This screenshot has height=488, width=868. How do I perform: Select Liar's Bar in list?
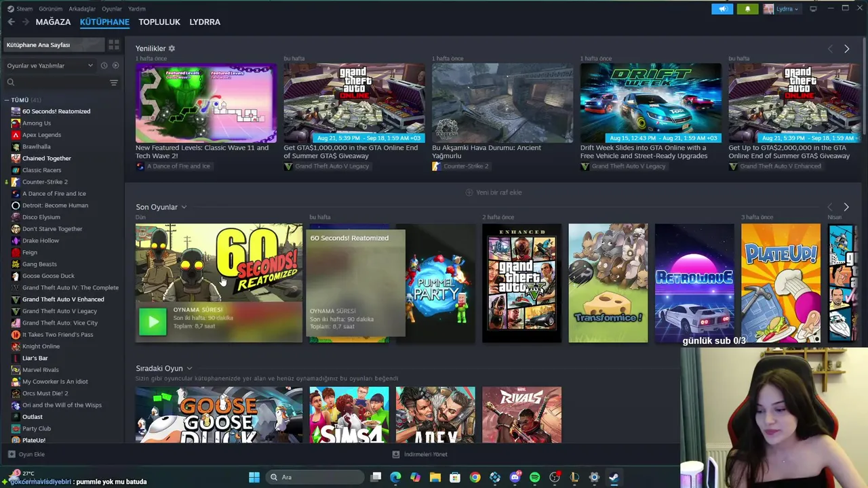pos(35,358)
